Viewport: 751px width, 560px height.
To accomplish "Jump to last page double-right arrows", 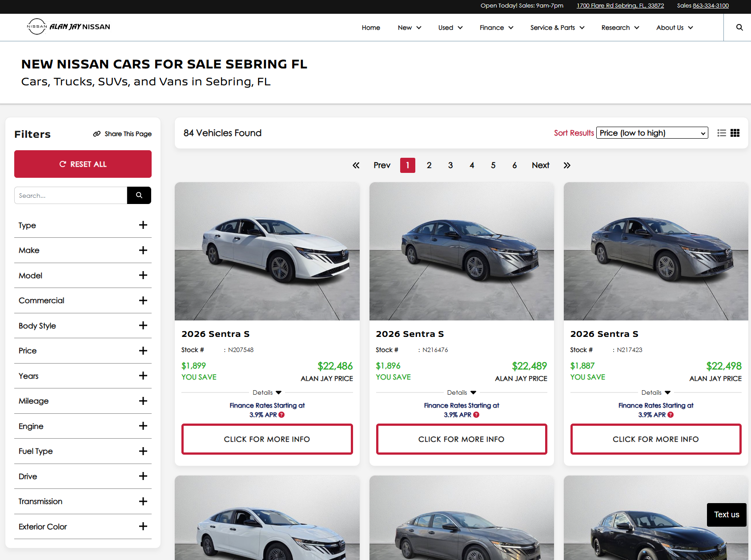I will click(x=567, y=165).
